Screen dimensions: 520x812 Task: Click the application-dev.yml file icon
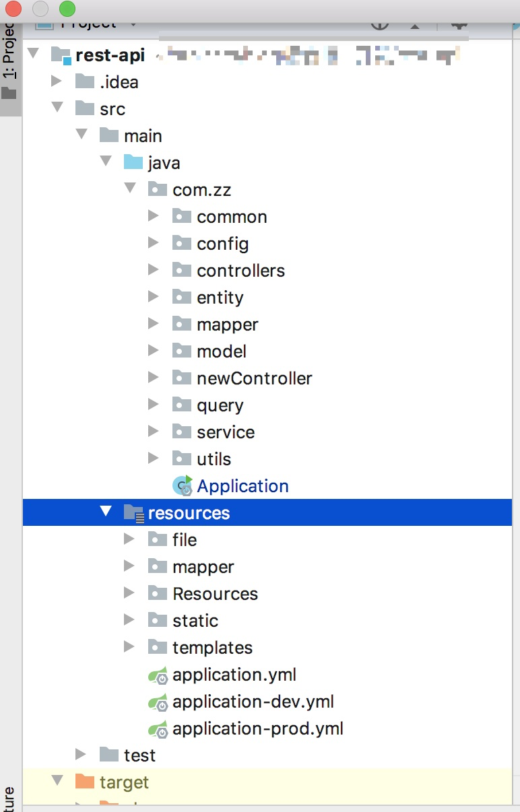point(158,702)
